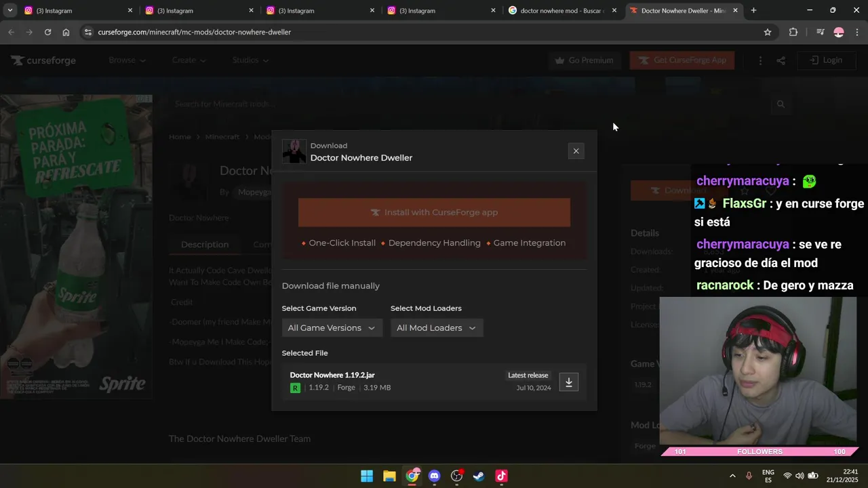868x488 pixels.
Task: Open the media control button in toolbar
Action: (820, 32)
